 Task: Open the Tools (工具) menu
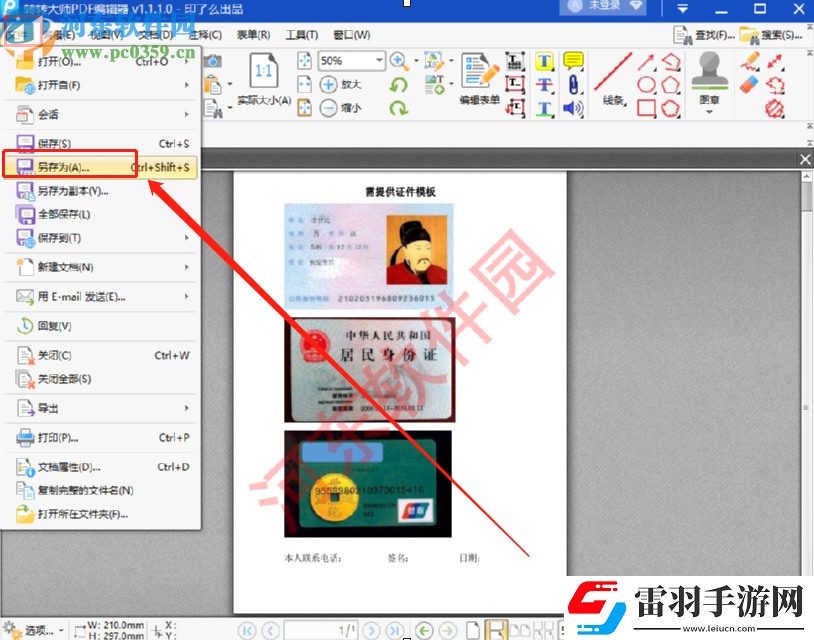[x=302, y=35]
